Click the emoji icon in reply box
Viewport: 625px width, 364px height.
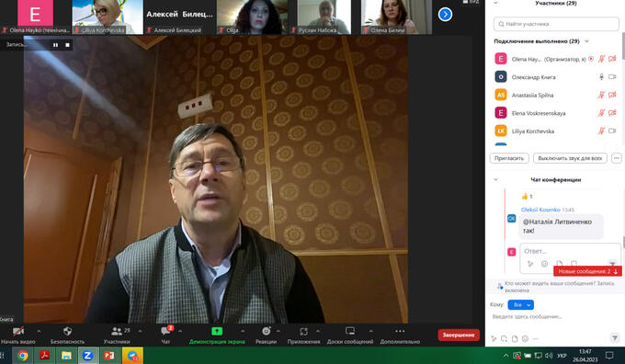tap(544, 264)
